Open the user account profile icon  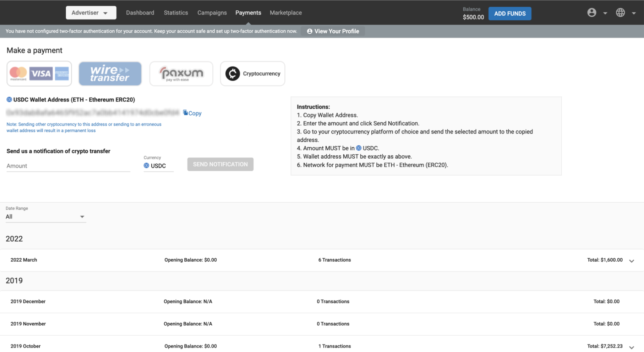point(591,13)
